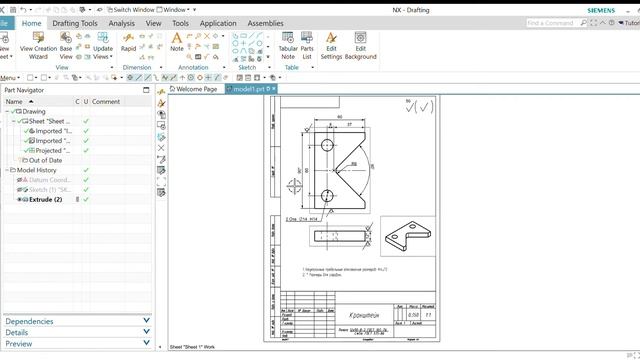640x360 pixels.
Task: Add a Parts List table
Action: click(307, 46)
